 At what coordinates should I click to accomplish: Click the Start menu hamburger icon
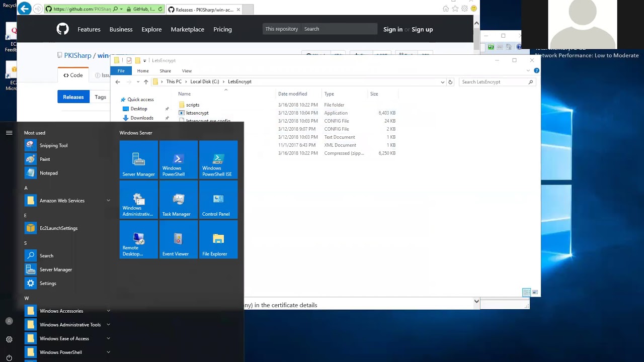point(9,133)
